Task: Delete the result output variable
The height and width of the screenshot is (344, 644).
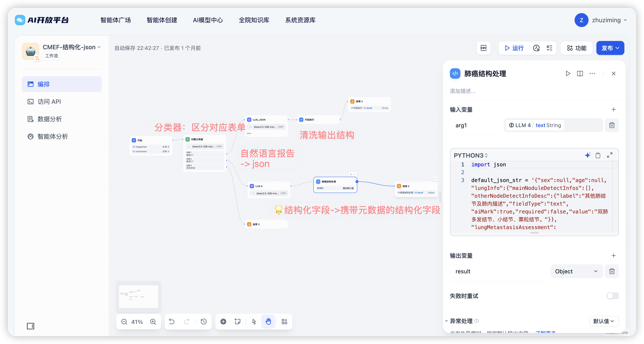Action: 611,271
